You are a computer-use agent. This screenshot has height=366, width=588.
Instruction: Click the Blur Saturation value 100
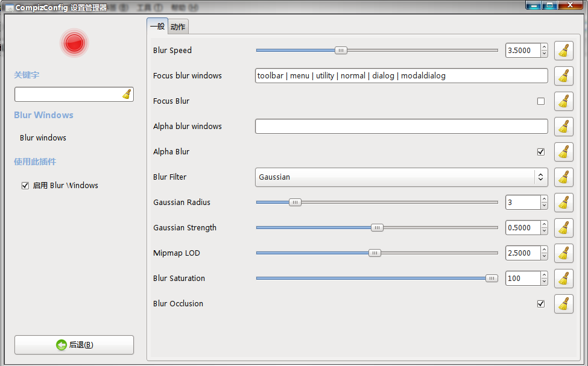(523, 278)
